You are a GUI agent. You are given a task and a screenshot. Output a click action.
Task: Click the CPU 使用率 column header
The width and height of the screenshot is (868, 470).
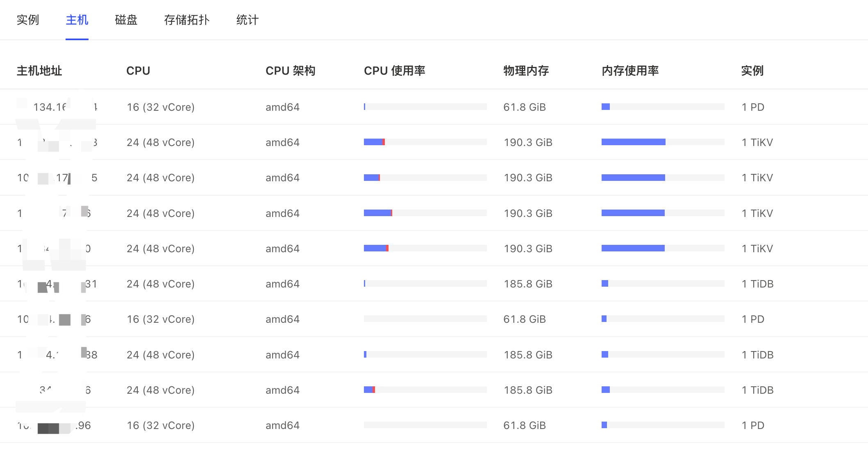tap(394, 71)
